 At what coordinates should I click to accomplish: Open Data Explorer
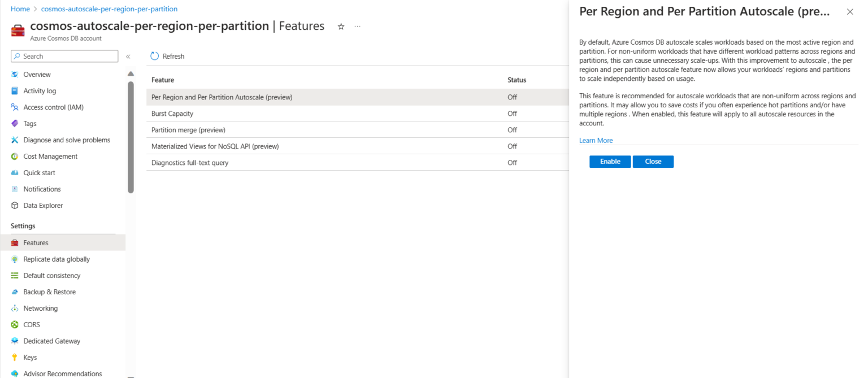[x=43, y=205]
